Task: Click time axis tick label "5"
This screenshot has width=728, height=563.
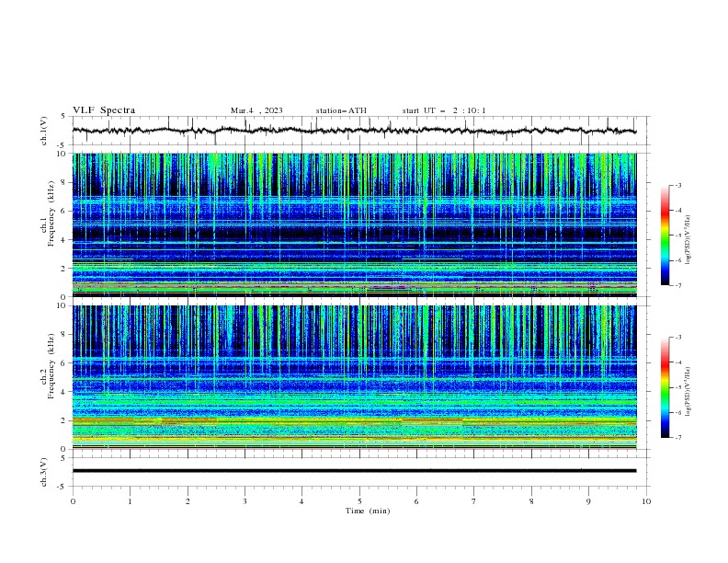Action: tap(359, 501)
